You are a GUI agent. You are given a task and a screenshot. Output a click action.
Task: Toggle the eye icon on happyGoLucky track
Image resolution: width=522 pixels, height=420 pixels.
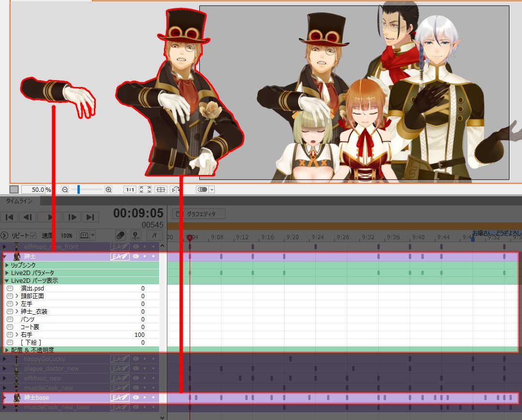pyautogui.click(x=136, y=359)
